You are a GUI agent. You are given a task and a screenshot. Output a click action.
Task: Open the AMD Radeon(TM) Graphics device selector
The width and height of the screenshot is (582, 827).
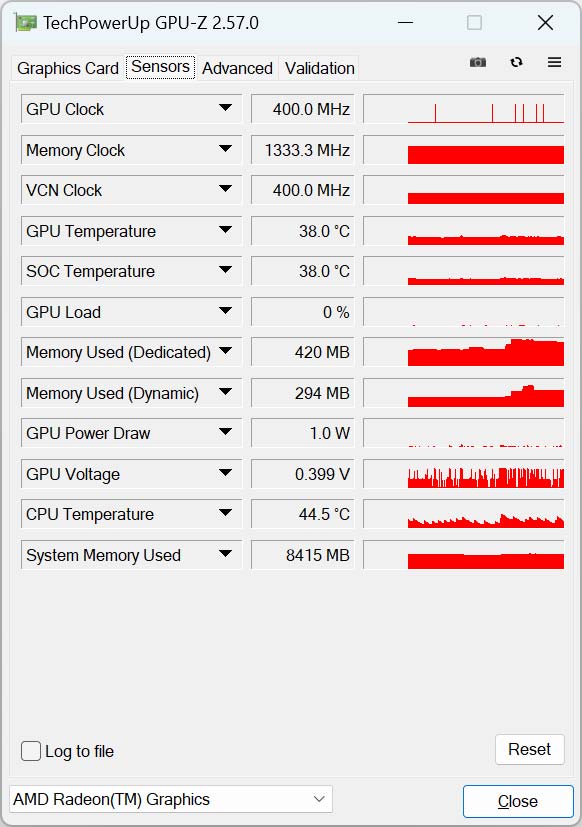[171, 799]
